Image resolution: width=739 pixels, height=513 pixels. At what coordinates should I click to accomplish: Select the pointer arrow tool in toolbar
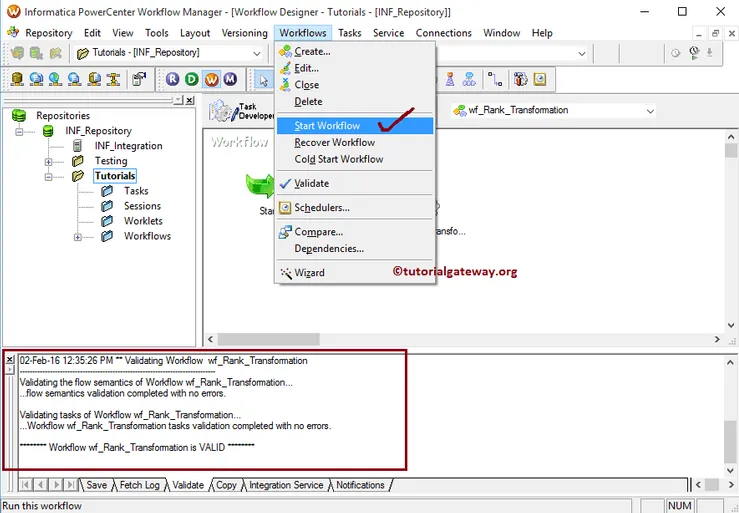point(263,80)
